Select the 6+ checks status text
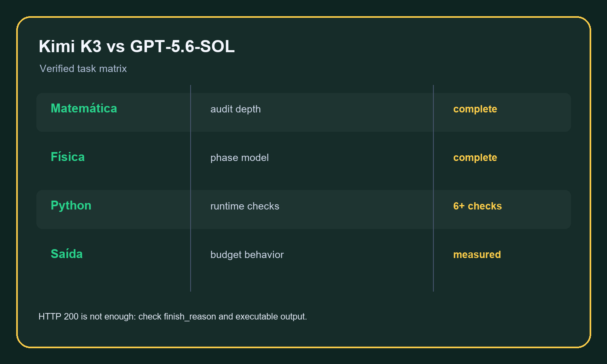Viewport: 607px width, 364px height. 478,206
